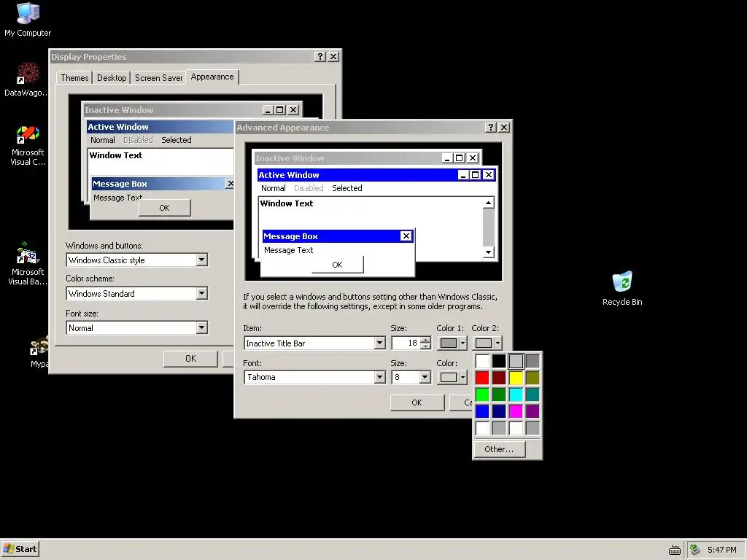The image size is (747, 560).
Task: Click OK in the Display Properties window
Action: [190, 358]
